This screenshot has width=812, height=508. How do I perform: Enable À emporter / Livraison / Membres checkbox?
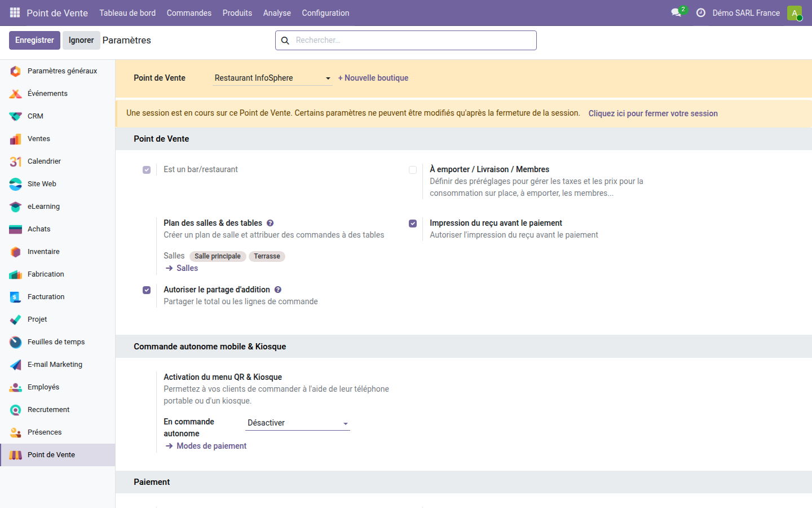tap(413, 170)
